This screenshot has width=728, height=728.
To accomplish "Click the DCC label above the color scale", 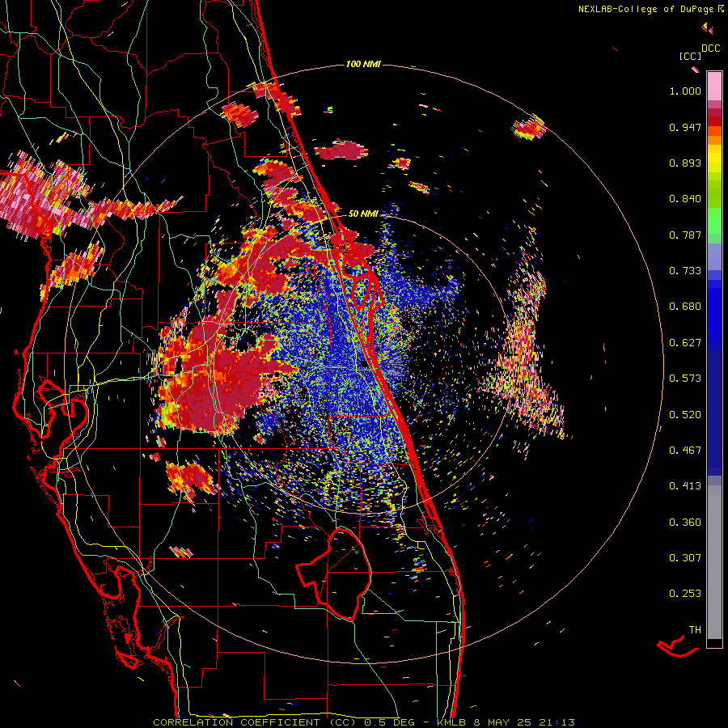I will pyautogui.click(x=710, y=49).
